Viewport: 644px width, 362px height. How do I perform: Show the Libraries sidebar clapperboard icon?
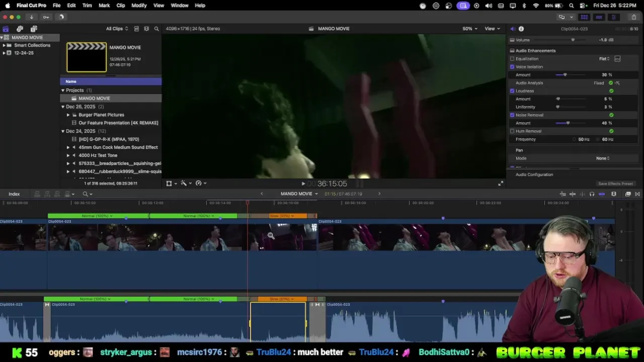pos(6,29)
